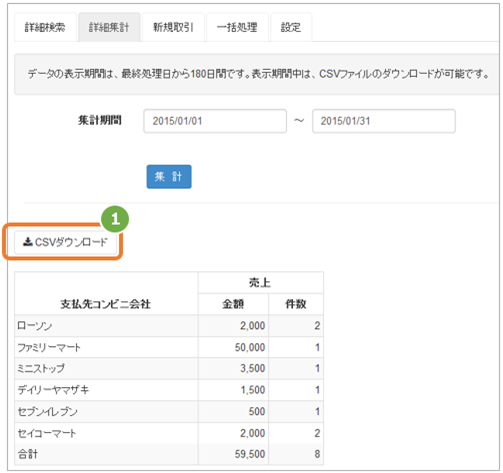The width and height of the screenshot is (503, 473).
Task: Open the 一括処理 tab
Action: coord(237,27)
